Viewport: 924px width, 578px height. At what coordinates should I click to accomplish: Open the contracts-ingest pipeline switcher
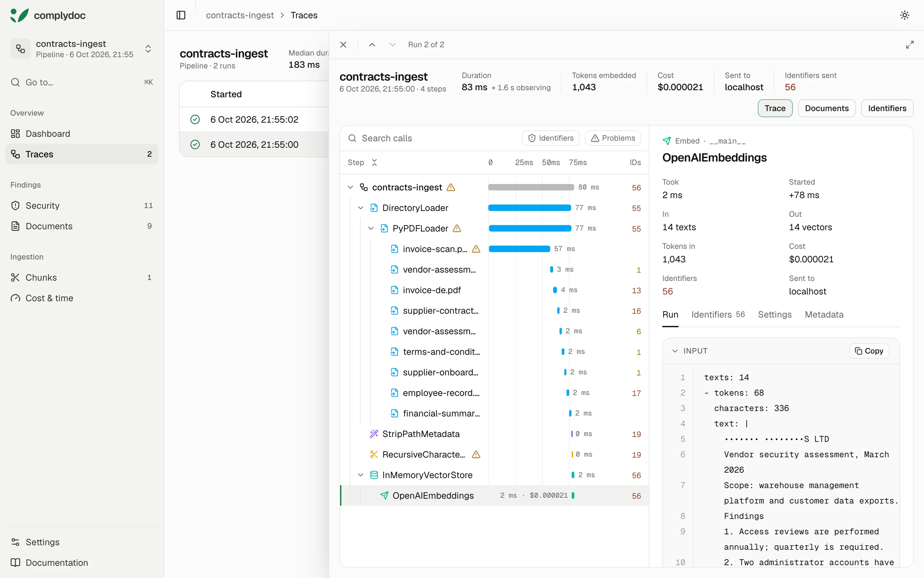(82, 49)
